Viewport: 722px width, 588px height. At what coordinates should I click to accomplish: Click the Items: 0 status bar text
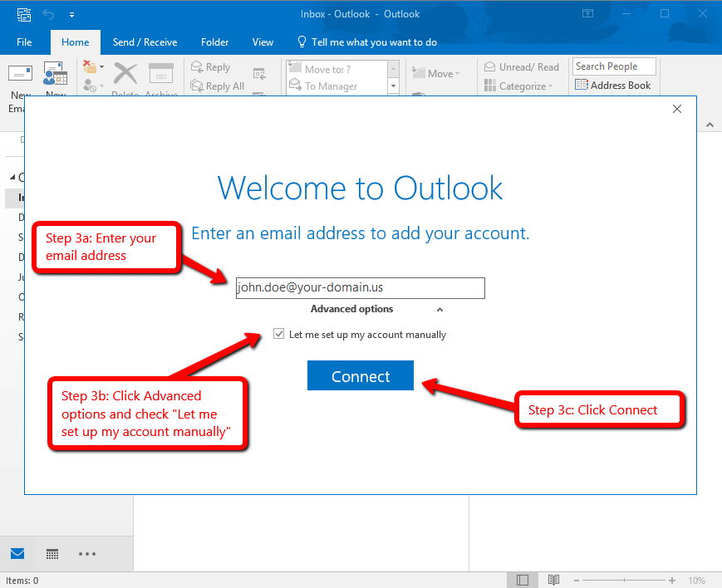[x=22, y=581]
